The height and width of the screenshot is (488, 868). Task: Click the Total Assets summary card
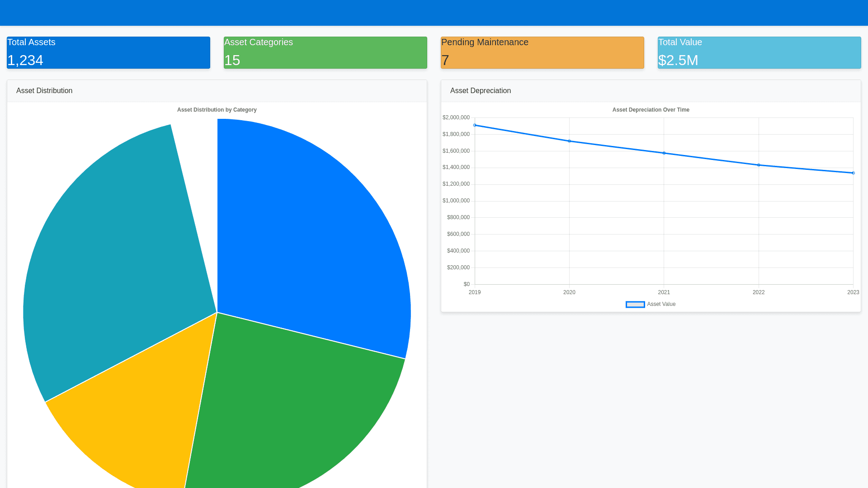coord(108,52)
